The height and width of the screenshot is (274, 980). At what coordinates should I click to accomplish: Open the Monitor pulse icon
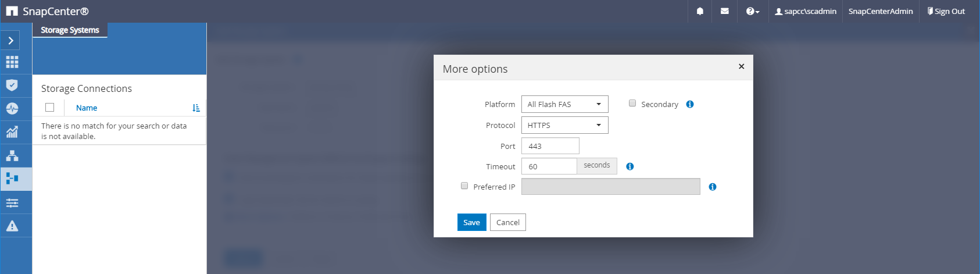tap(12, 109)
